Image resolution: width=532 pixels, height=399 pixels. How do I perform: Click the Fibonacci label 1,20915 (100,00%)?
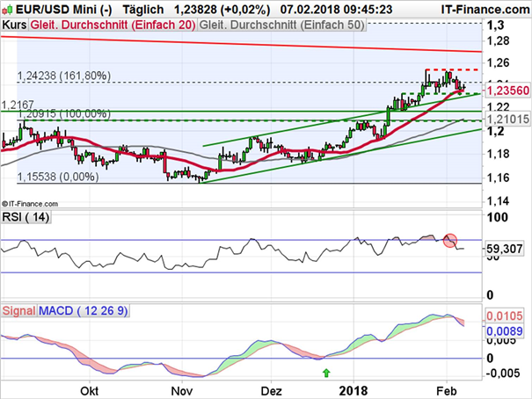[64, 114]
